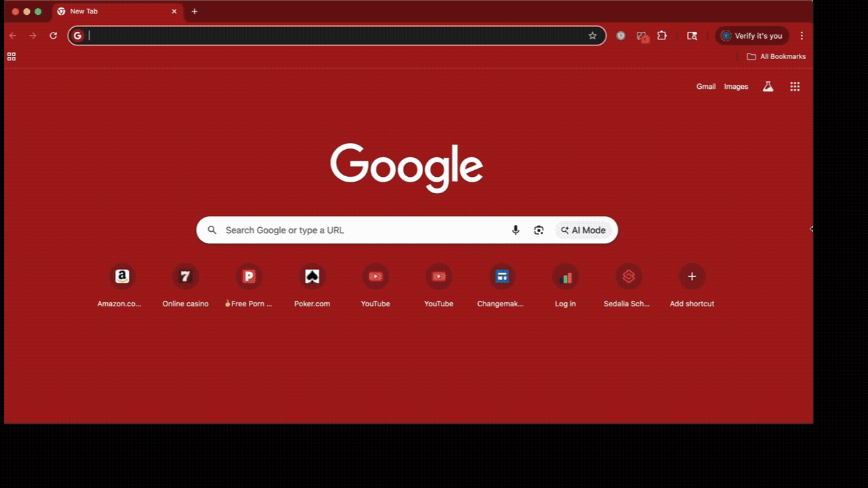
Task: Click the forward navigation arrow
Action: [33, 36]
